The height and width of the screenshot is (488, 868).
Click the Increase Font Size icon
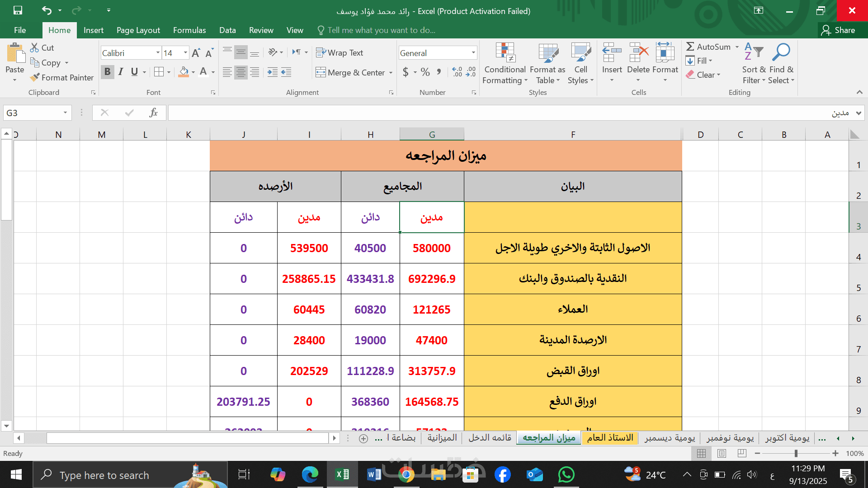tap(196, 53)
